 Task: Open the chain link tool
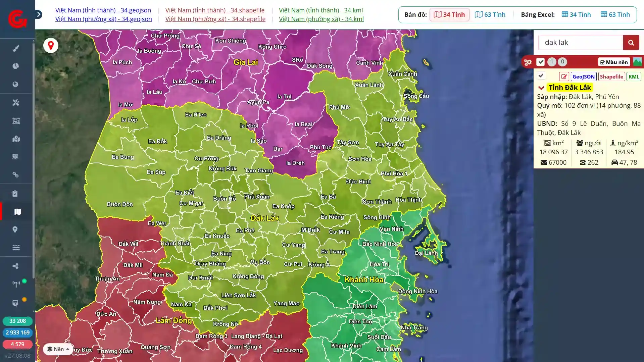15,175
